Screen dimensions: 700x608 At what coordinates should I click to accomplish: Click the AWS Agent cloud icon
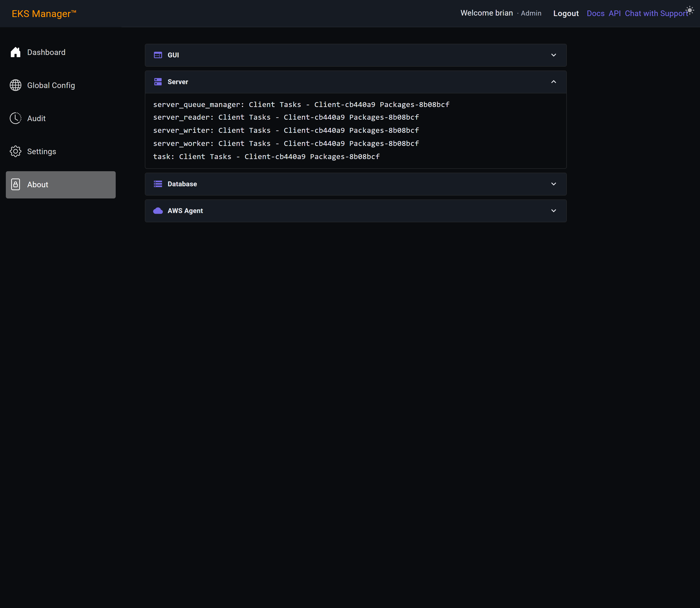coord(158,211)
